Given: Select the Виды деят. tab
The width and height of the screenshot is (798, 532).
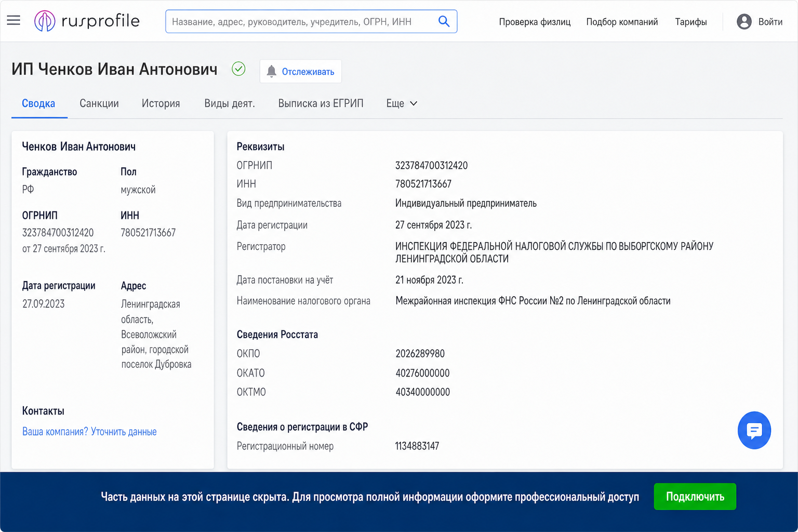Looking at the screenshot, I should (230, 103).
